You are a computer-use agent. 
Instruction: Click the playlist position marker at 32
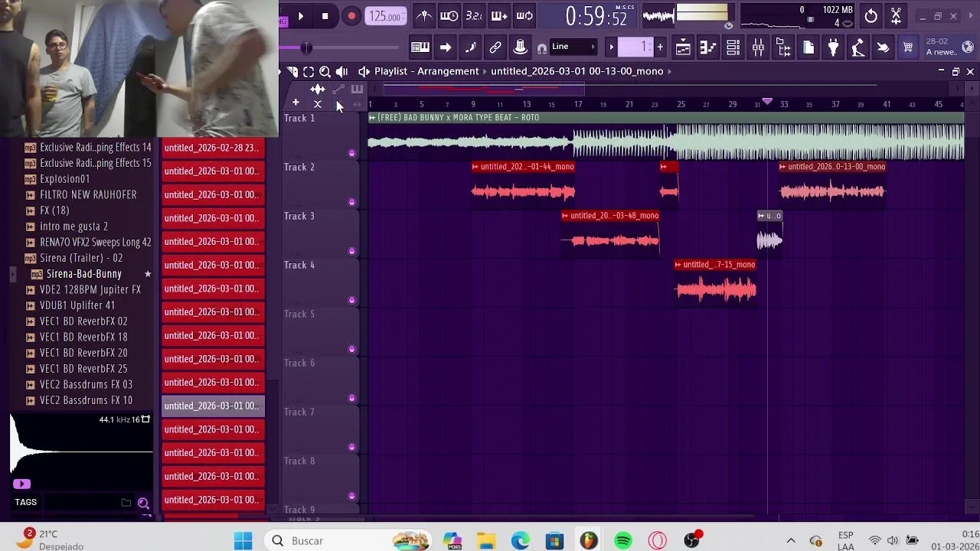767,103
